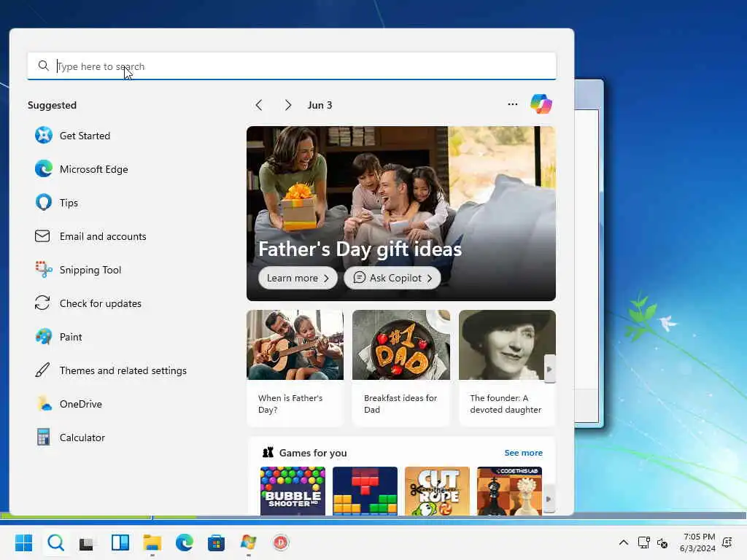Open Microsoft Store from taskbar
Viewport: 747px width, 560px height.
pyautogui.click(x=216, y=542)
